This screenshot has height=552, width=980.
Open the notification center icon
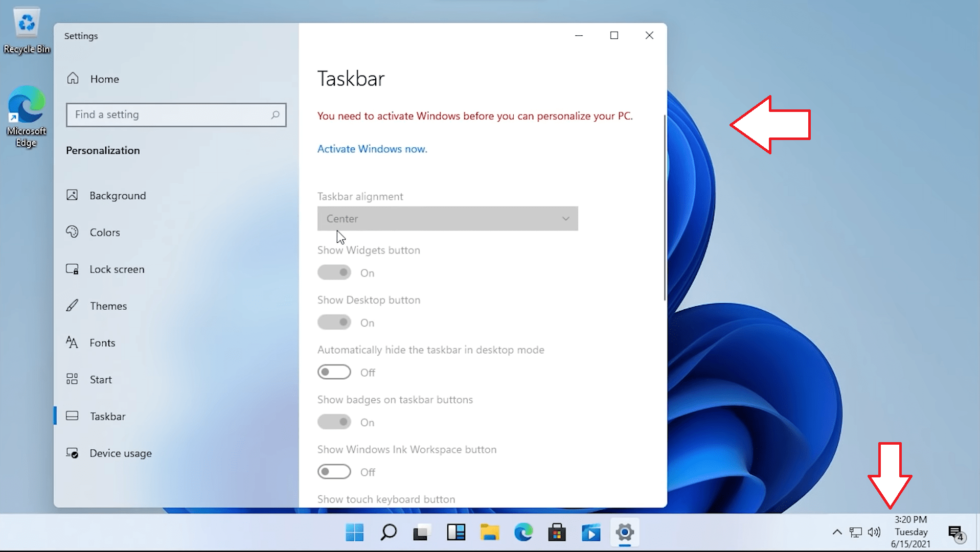[x=956, y=534]
